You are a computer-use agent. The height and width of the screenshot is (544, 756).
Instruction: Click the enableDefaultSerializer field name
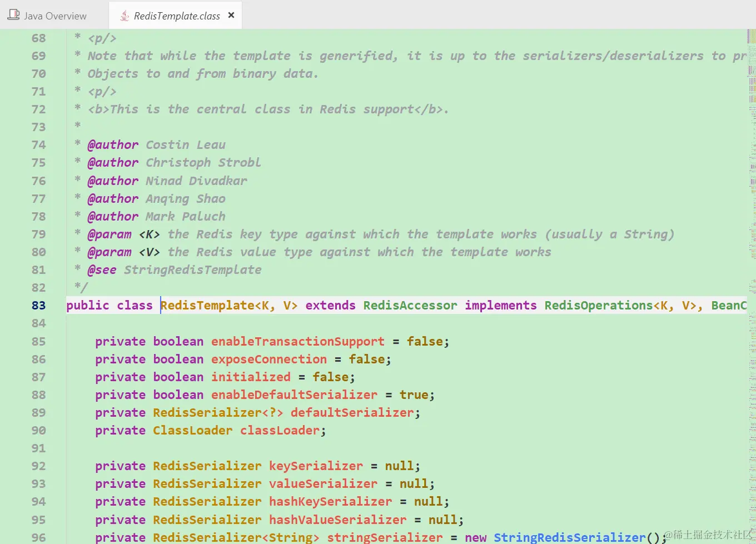pyautogui.click(x=294, y=395)
